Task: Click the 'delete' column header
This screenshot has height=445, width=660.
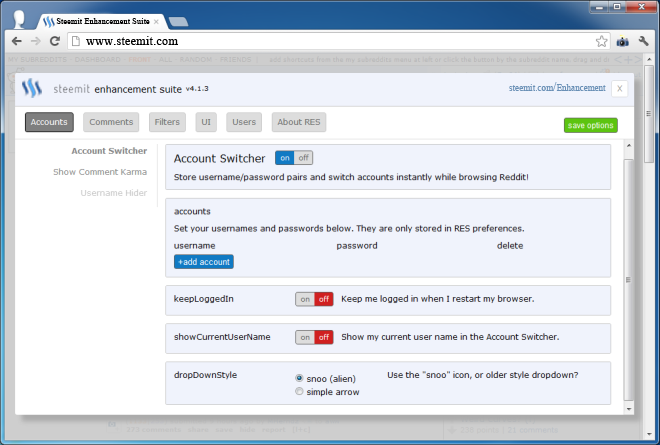Action: [510, 245]
